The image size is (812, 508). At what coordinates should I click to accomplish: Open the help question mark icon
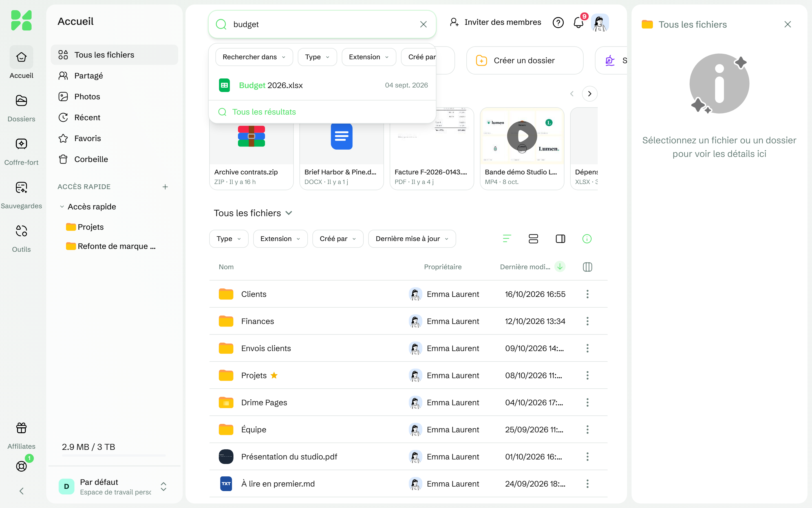[x=558, y=23]
